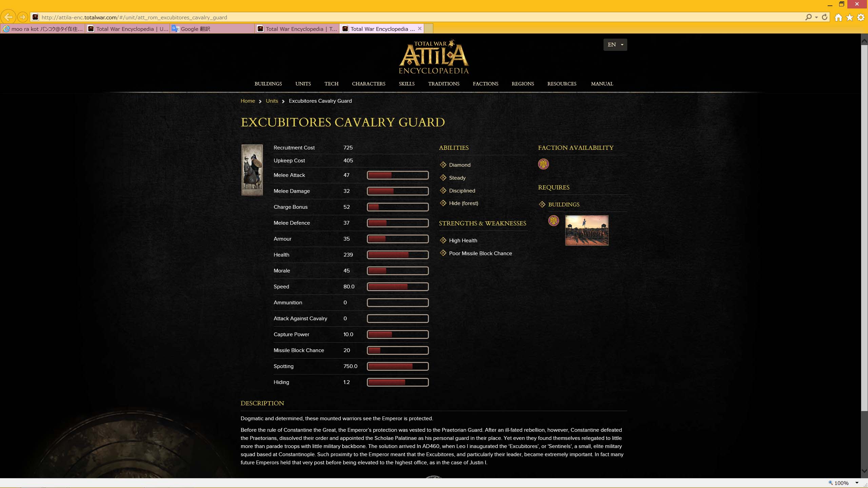Image resolution: width=868 pixels, height=488 pixels.
Task: Click the browser Forward arrow button
Action: (x=23, y=17)
